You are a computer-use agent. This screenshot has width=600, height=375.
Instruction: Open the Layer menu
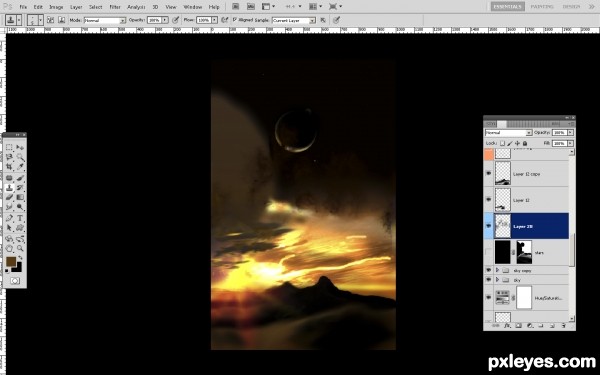[76, 7]
